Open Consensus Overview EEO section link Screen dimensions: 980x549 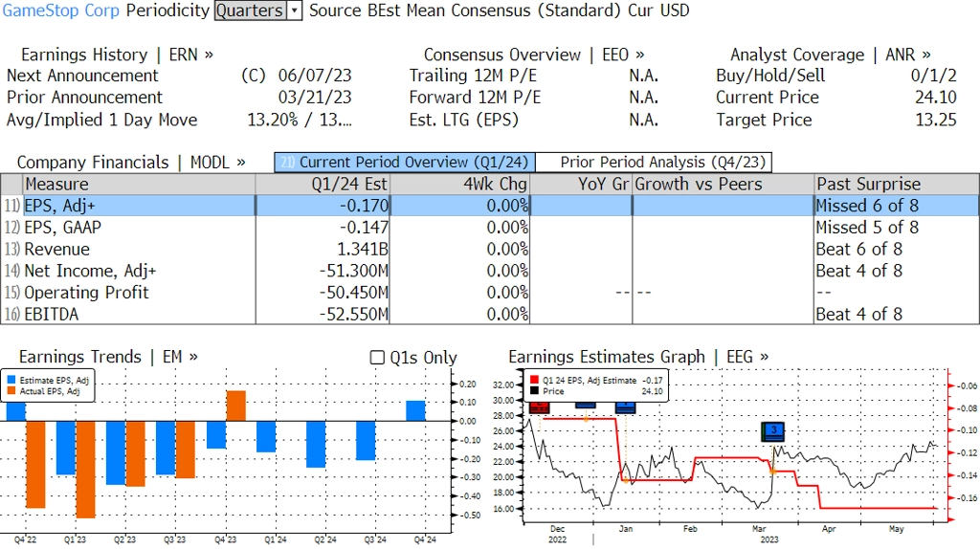534,55
